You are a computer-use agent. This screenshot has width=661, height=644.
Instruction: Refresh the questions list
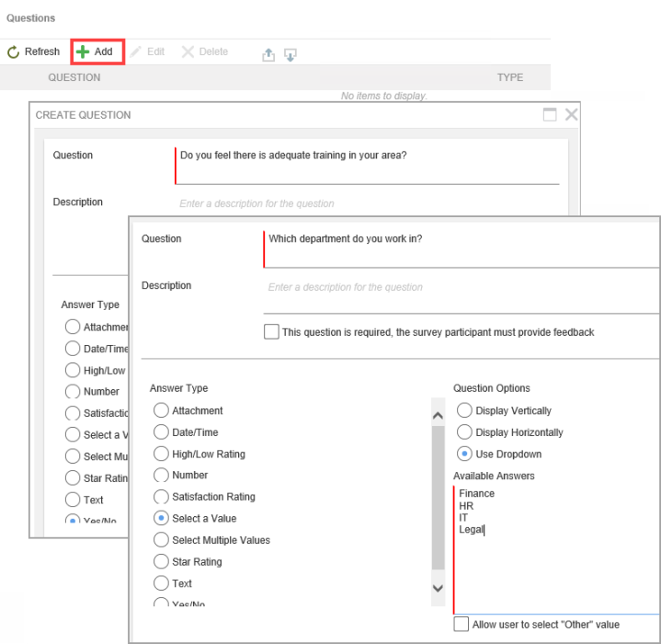pos(33,52)
